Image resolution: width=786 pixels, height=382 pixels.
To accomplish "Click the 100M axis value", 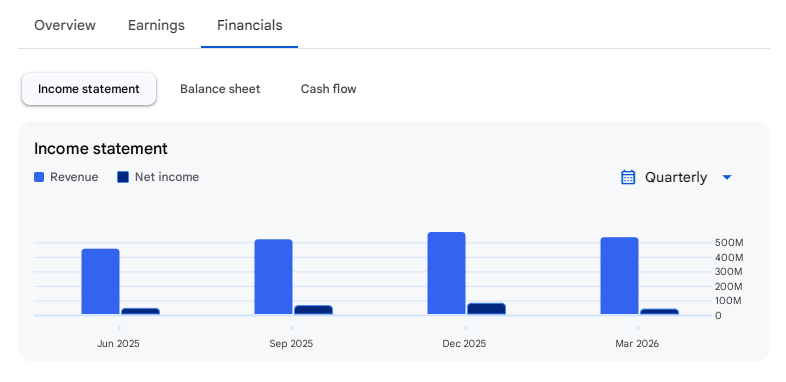I will (x=729, y=301).
